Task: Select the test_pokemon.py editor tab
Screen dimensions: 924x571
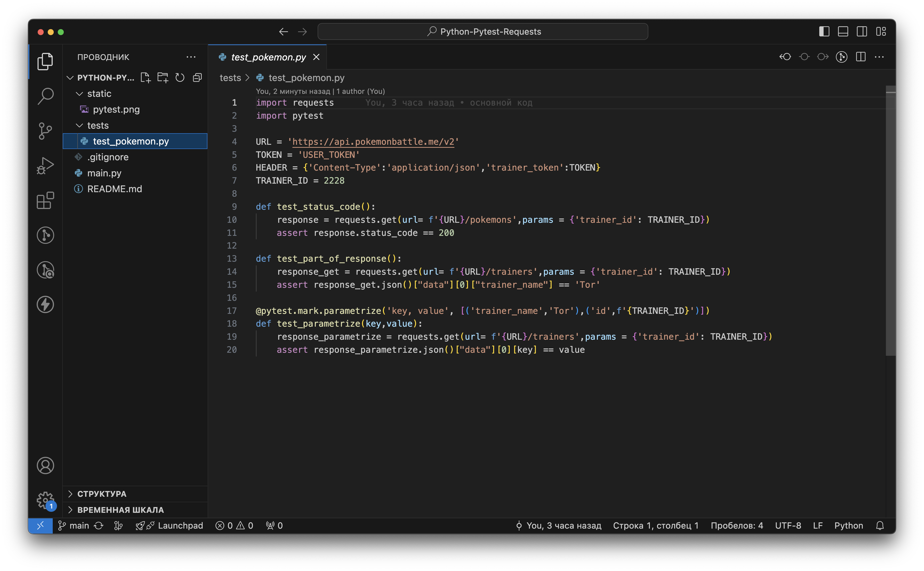Action: [x=268, y=57]
